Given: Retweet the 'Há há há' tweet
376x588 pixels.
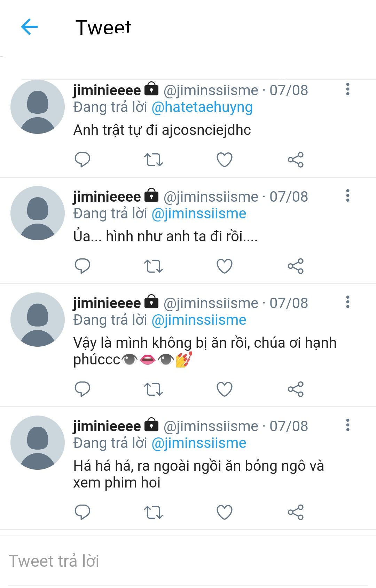Looking at the screenshot, I should pos(154,512).
